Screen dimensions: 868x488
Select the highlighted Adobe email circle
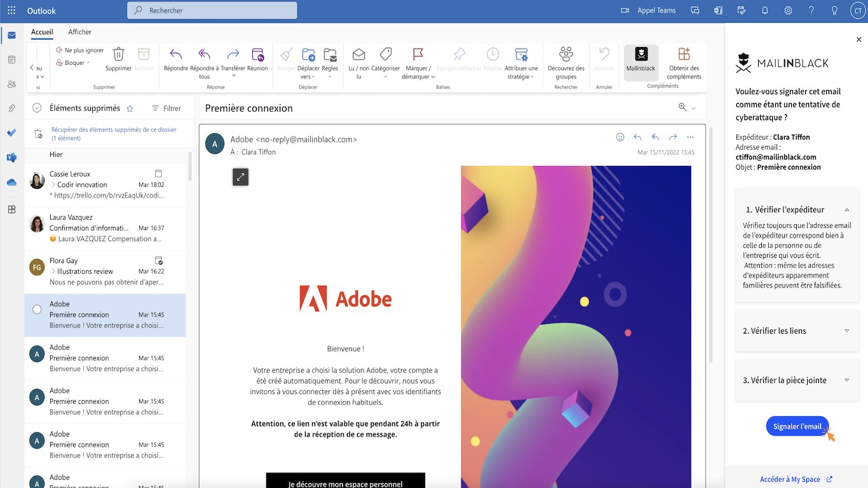tap(37, 309)
